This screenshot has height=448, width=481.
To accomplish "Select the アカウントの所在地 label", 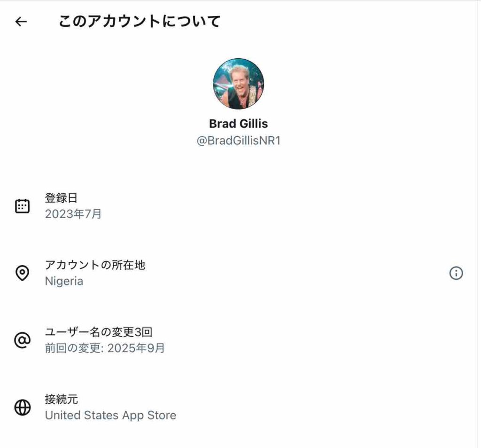I will click(95, 265).
